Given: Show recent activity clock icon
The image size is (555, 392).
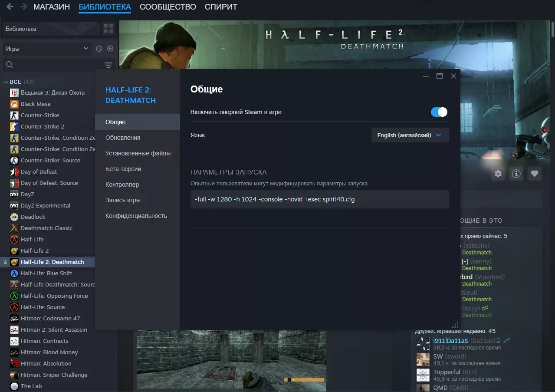Looking at the screenshot, I should pos(99,49).
